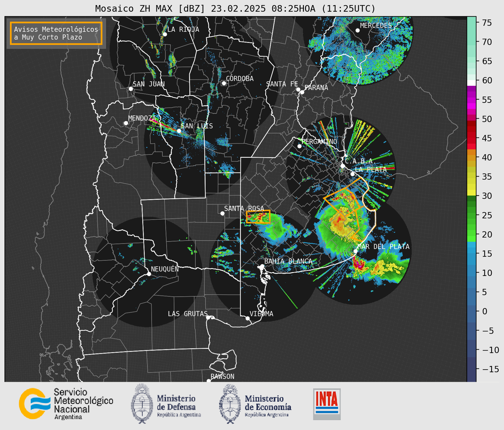Click the MENDOZA label text
504x430 pixels.
[x=142, y=118]
